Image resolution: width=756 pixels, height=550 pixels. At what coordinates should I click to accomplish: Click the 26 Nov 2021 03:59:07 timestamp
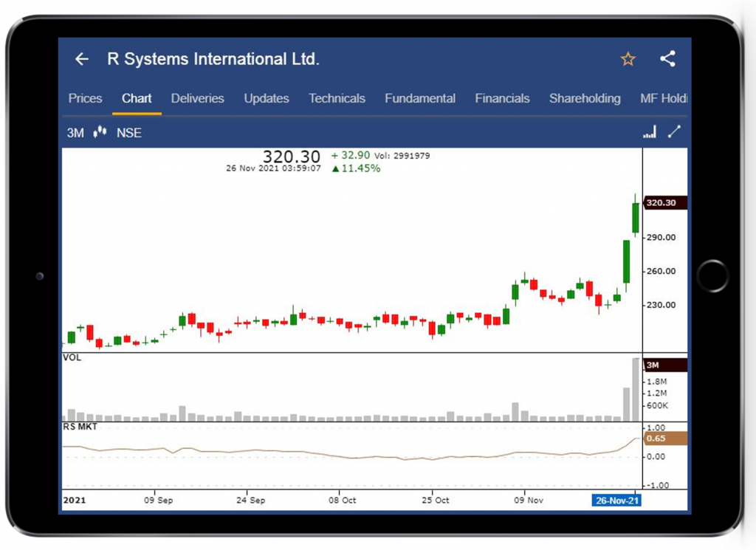273,168
